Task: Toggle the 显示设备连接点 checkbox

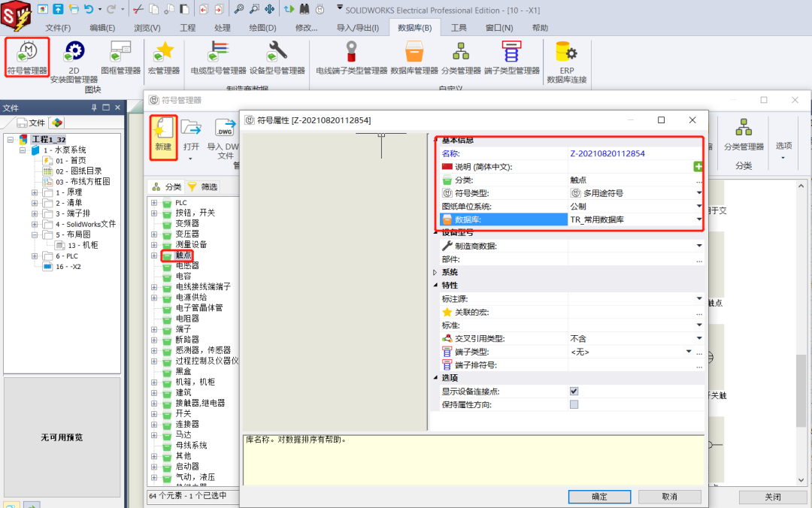Action: coord(574,391)
